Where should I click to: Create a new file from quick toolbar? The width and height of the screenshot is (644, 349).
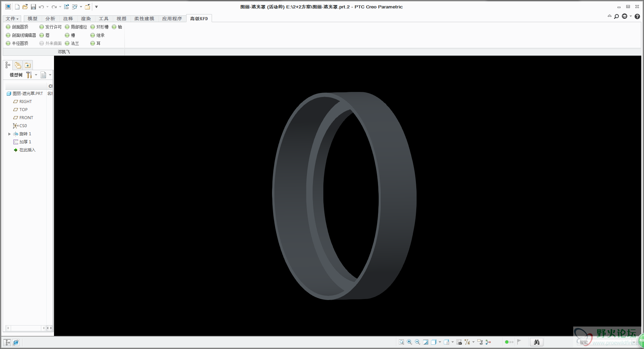tap(17, 7)
